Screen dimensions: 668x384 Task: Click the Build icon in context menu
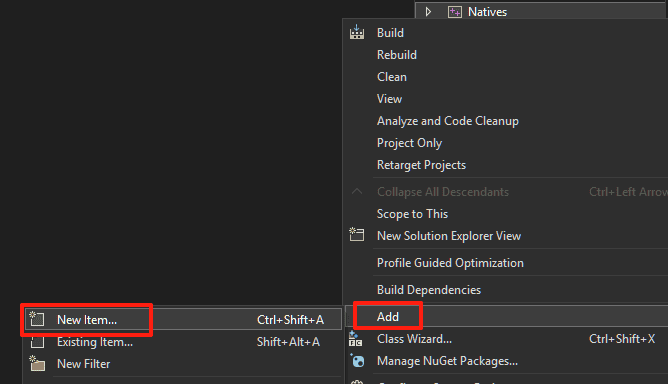tap(357, 32)
